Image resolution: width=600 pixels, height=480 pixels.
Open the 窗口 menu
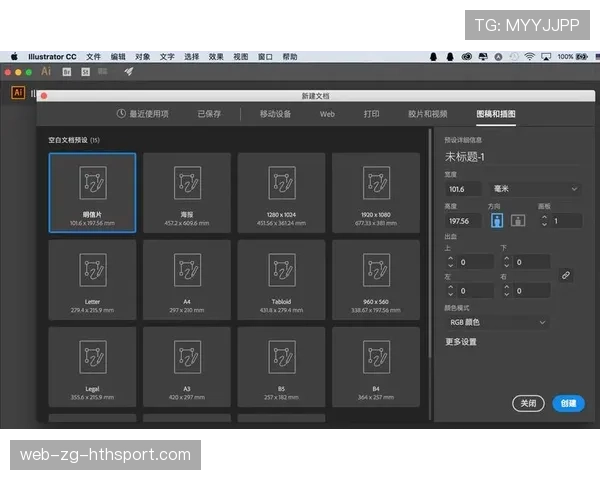coord(265,57)
